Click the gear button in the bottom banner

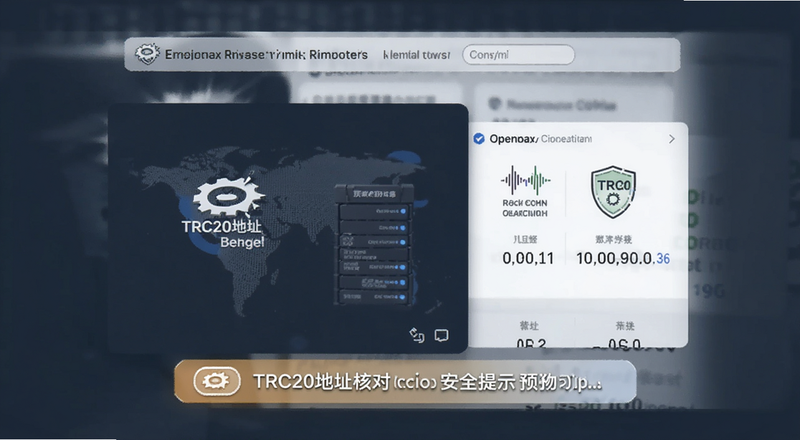217,381
